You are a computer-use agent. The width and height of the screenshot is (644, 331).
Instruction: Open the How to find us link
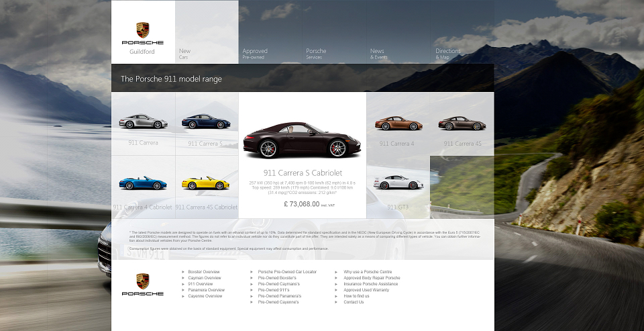pos(356,296)
